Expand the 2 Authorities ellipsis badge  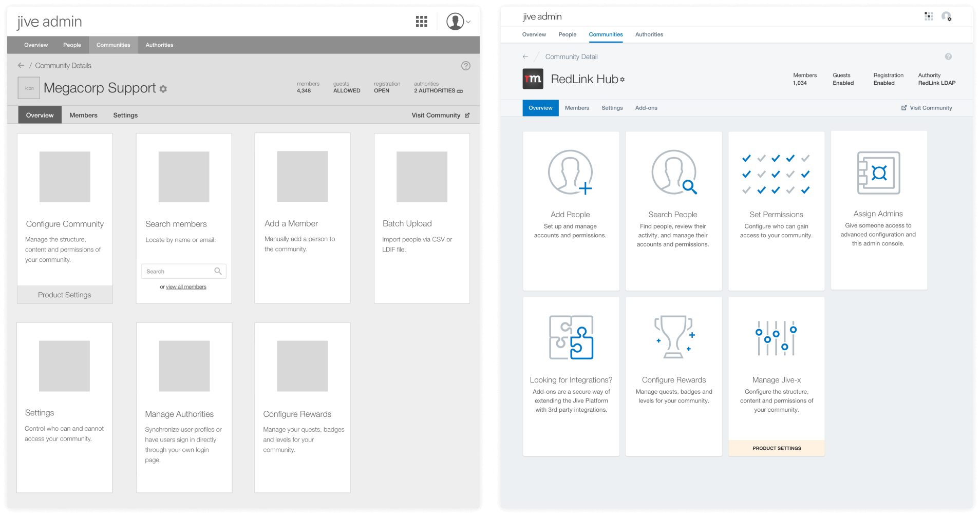point(460,91)
